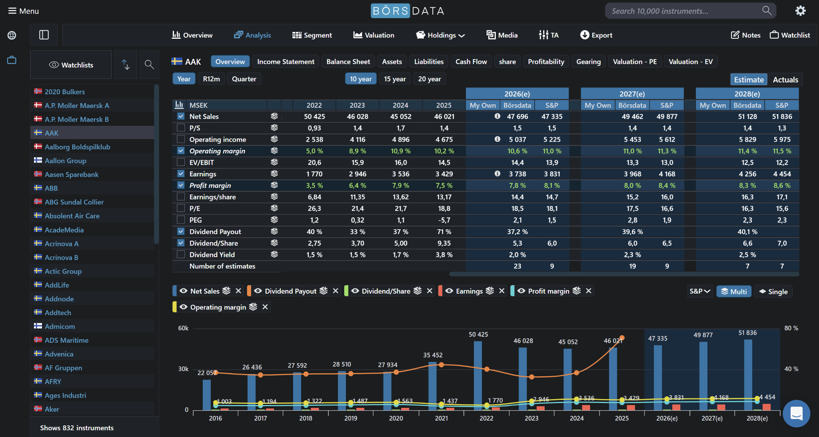Open the S&P source dropdown above chart
The height and width of the screenshot is (437, 819).
click(700, 291)
